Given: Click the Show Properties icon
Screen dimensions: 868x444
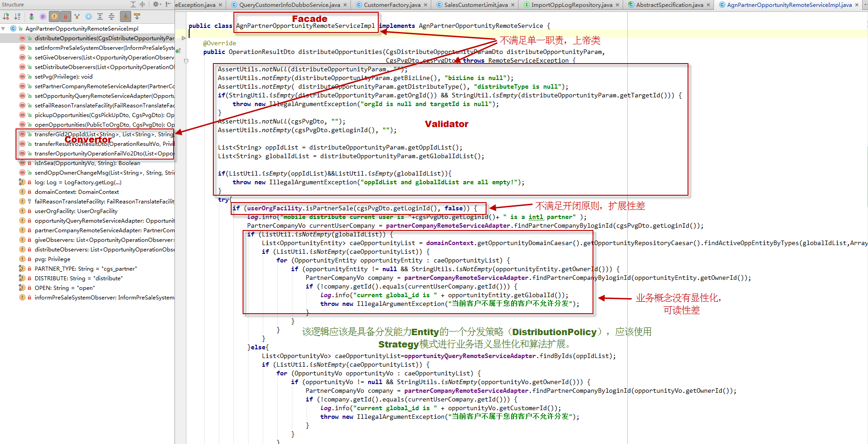Looking at the screenshot, I should click(x=42, y=16).
